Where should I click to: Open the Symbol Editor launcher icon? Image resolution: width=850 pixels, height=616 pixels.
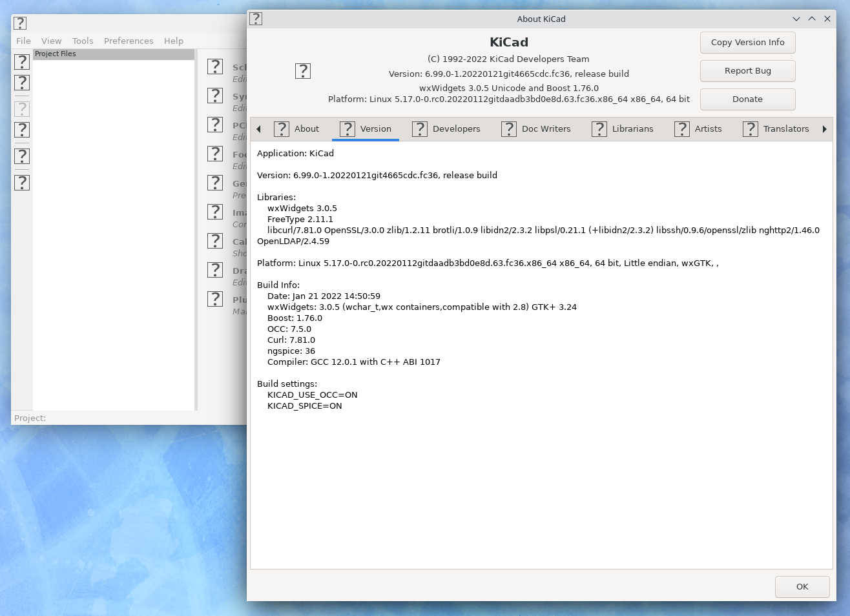coord(215,96)
